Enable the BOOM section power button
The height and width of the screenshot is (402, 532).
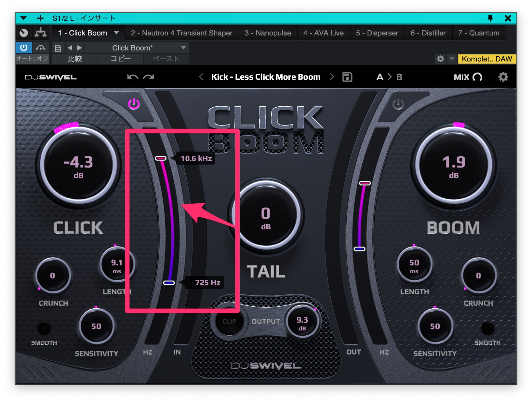pyautogui.click(x=398, y=104)
